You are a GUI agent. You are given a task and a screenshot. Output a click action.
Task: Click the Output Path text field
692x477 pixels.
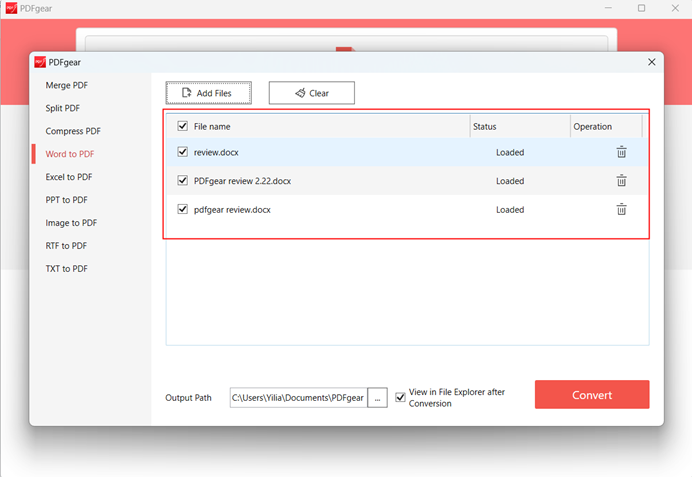(x=298, y=398)
